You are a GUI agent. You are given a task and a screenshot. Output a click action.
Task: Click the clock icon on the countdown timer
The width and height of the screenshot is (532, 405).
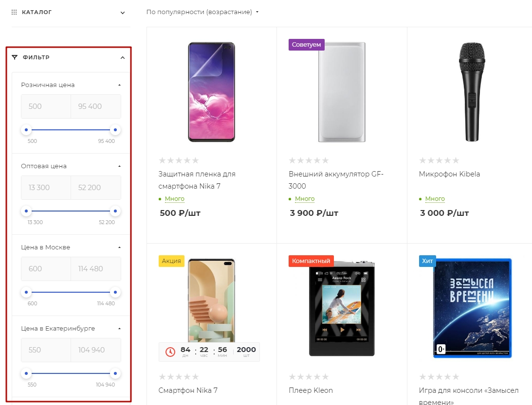tap(170, 352)
